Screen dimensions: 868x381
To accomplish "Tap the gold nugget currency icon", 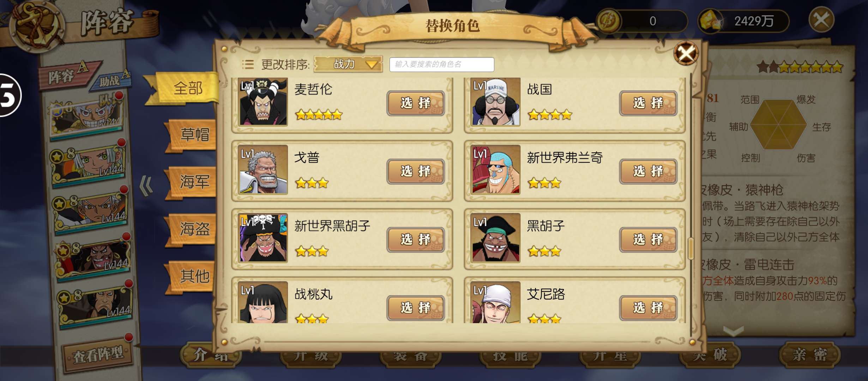I will click(711, 21).
